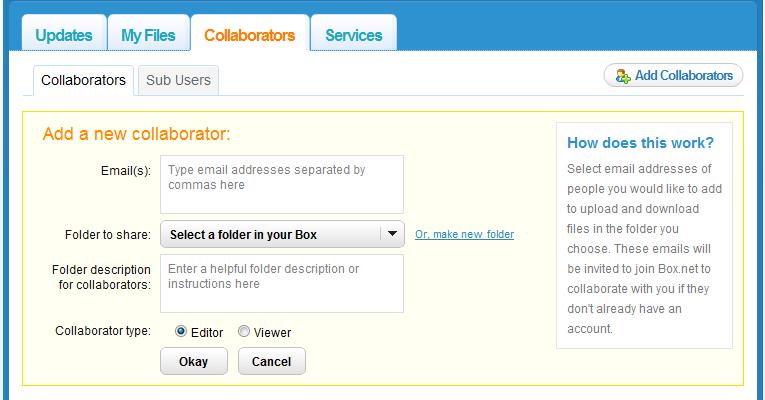Click the Cancel button
This screenshot has width=765, height=400.
(x=272, y=361)
